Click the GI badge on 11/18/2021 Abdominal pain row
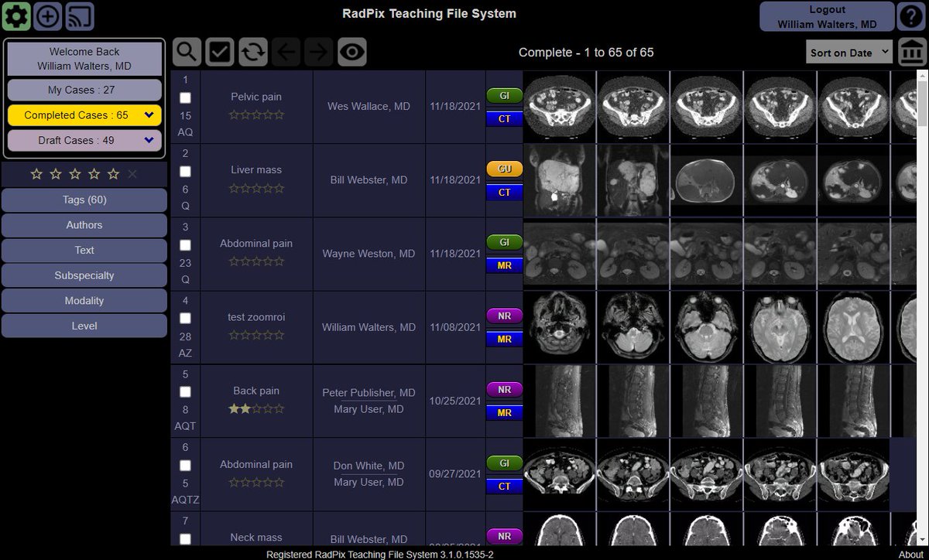The width and height of the screenshot is (929, 560). 505,242
